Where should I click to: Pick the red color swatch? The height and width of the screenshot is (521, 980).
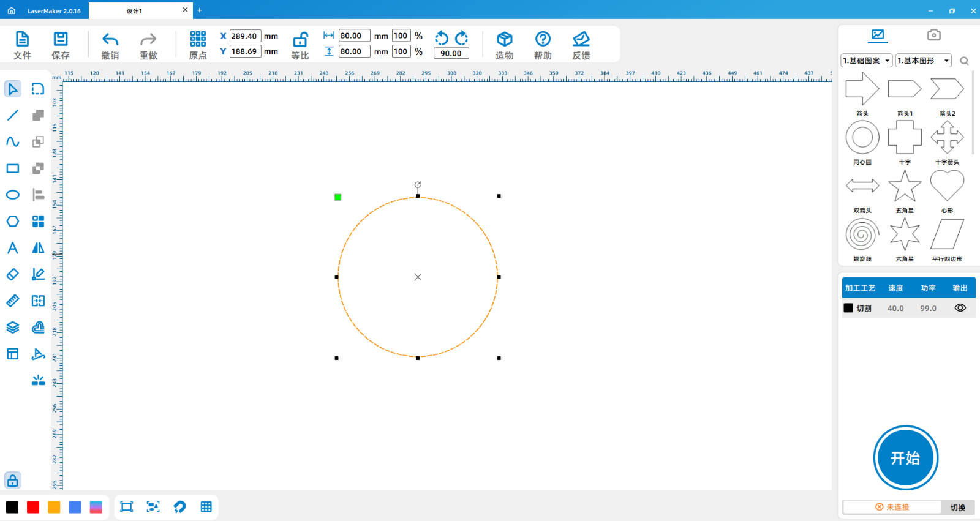tap(33, 508)
